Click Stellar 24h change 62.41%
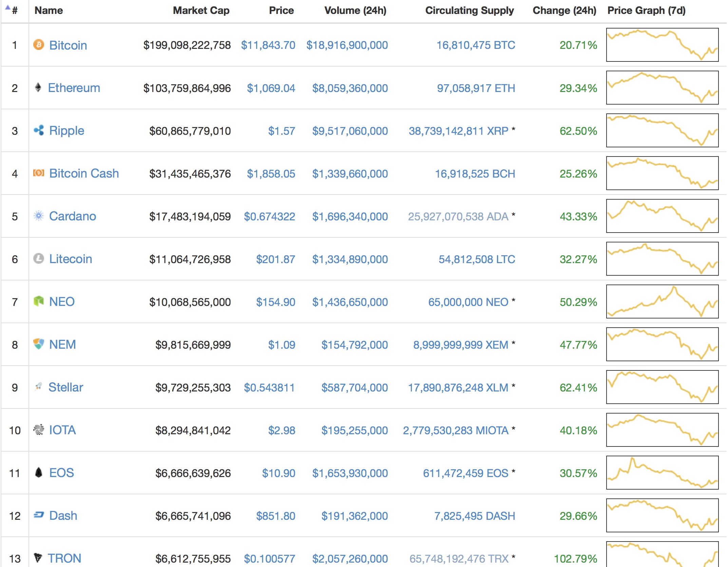The height and width of the screenshot is (567, 728). pos(578,388)
